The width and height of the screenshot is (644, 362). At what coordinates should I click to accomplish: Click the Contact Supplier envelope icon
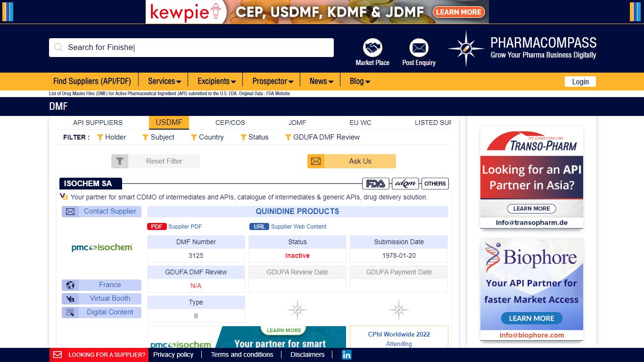pos(70,212)
